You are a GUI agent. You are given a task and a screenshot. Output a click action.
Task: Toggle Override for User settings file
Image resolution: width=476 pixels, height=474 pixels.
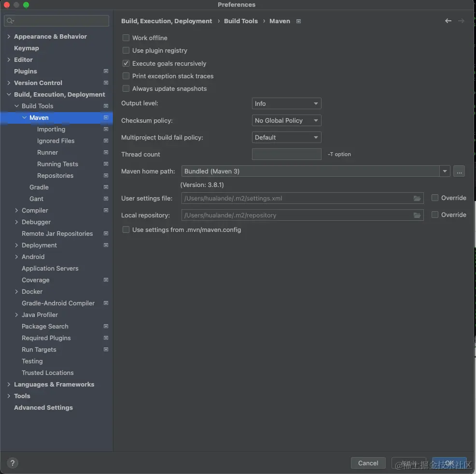click(435, 198)
